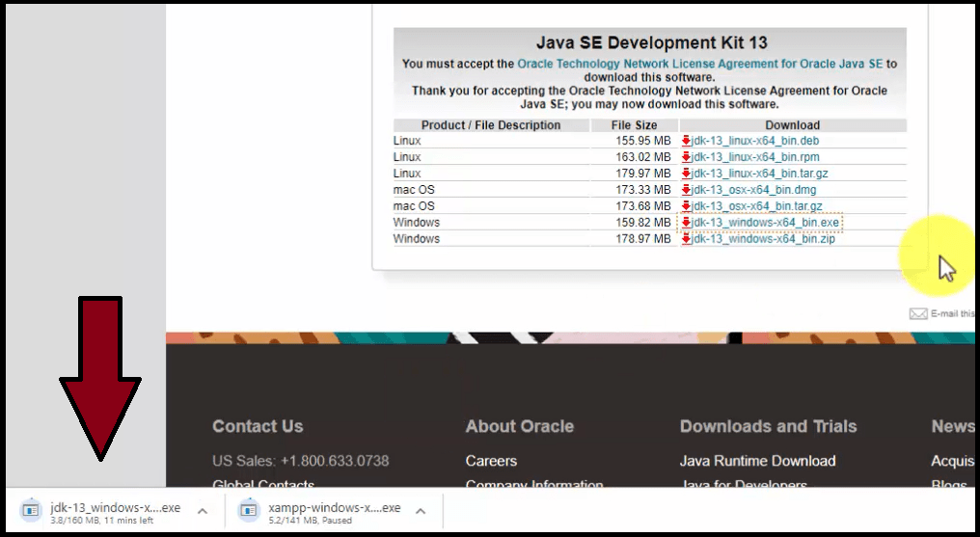This screenshot has height=537, width=980.
Task: Click the jdk-13_windows exe file icon in downloads bar
Action: point(31,510)
